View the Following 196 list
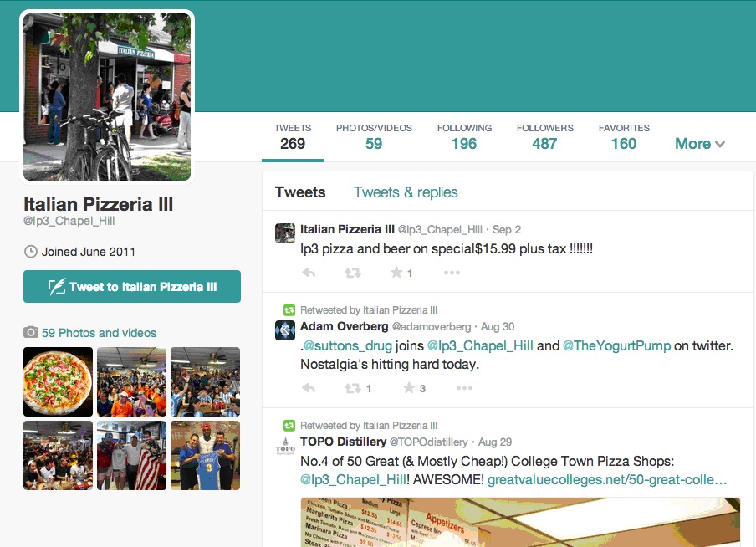This screenshot has height=547, width=756. [x=464, y=136]
